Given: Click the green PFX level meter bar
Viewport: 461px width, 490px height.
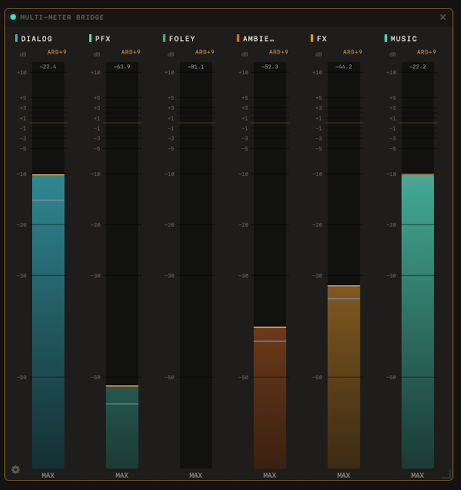Looking at the screenshot, I should tap(122, 427).
